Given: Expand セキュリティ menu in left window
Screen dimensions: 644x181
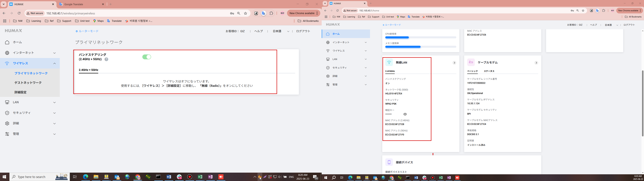Looking at the screenshot, I should 55,113.
